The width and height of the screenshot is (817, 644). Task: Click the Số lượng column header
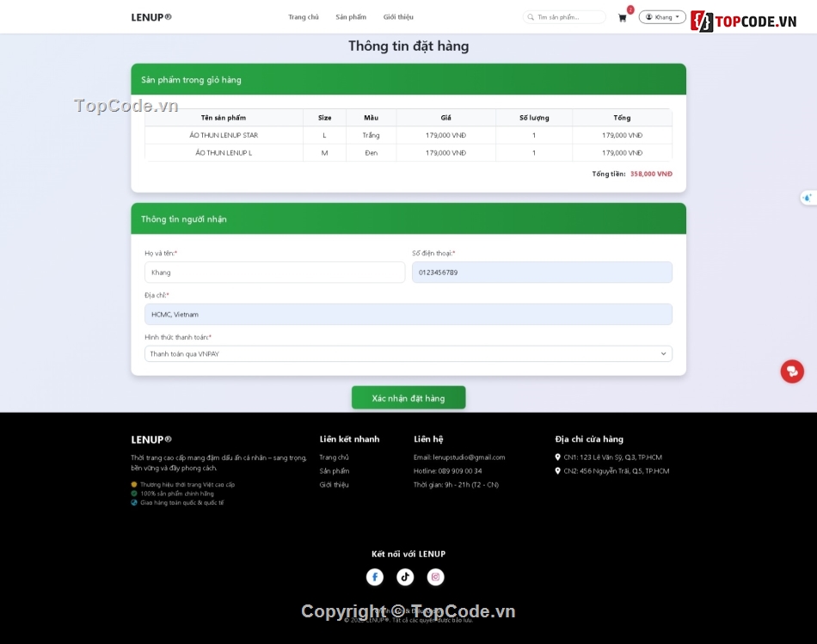(x=534, y=118)
